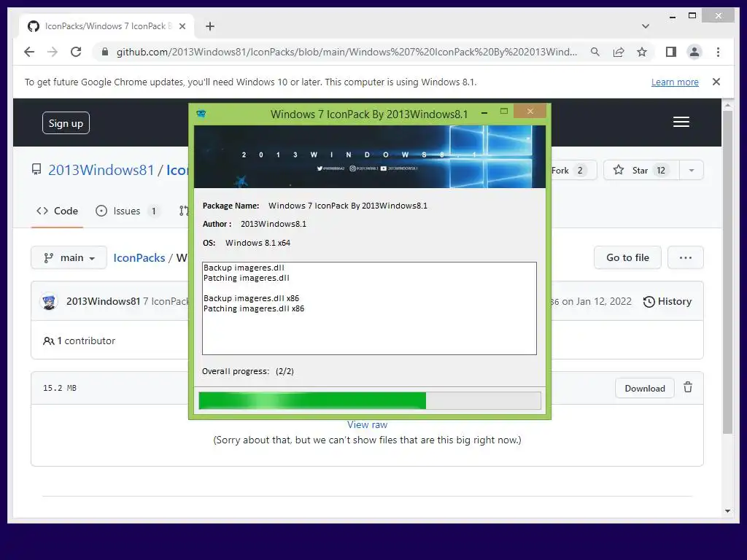
Task: Open the View raw link
Action: click(x=368, y=425)
